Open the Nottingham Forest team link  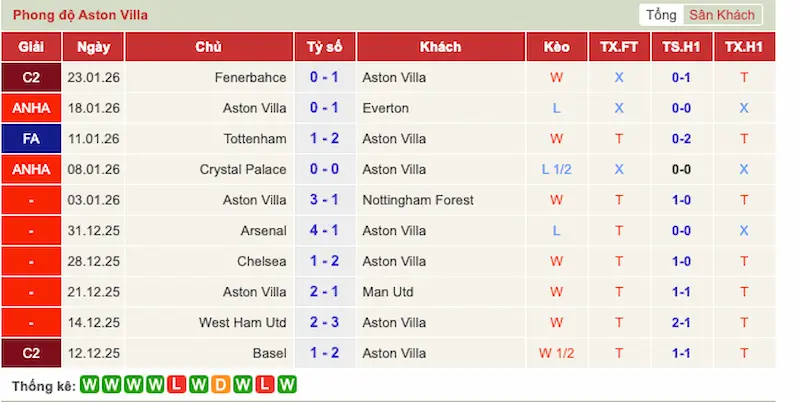[x=417, y=200]
